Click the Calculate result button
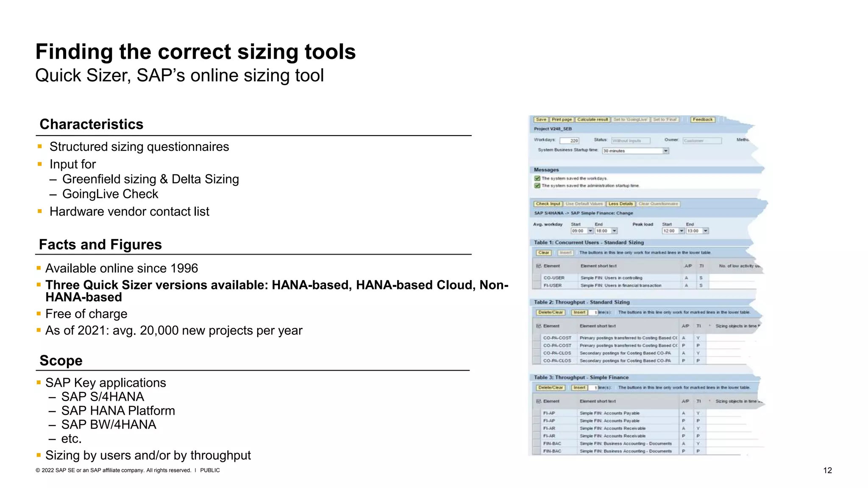 tap(593, 119)
